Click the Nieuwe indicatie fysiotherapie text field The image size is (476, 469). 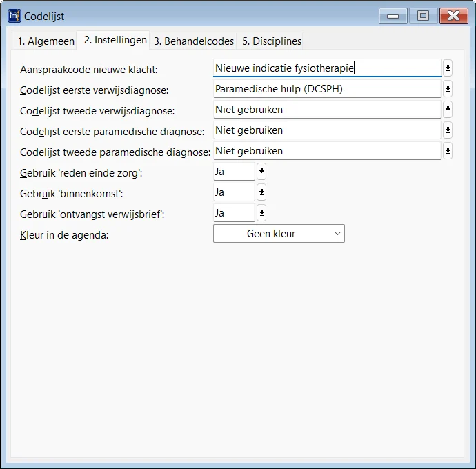point(326,68)
